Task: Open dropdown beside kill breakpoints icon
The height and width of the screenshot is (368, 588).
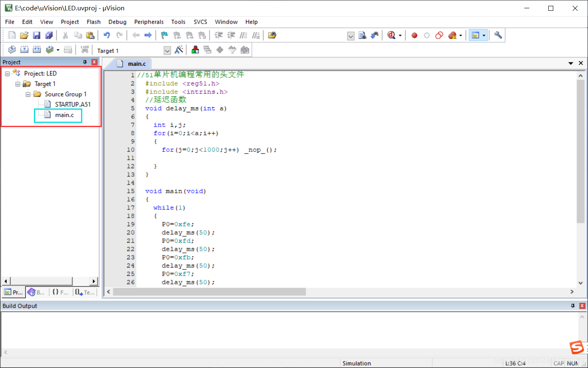Action: [x=461, y=36]
